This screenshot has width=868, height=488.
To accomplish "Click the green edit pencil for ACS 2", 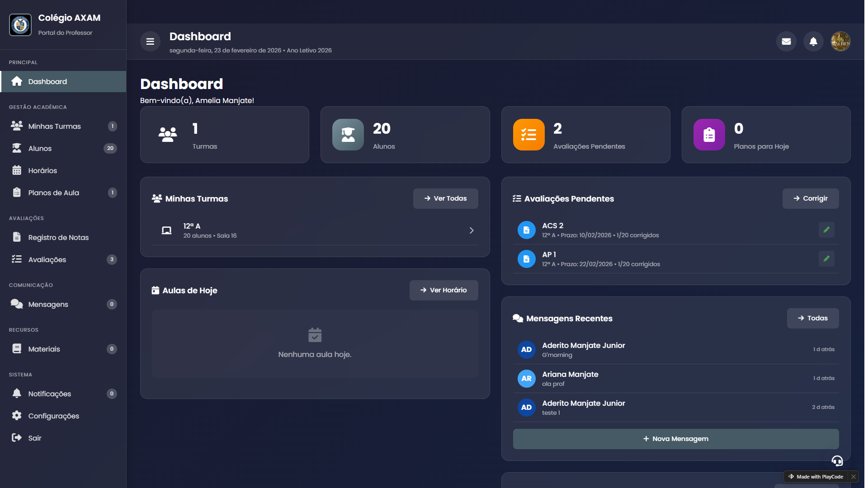I will tap(826, 230).
